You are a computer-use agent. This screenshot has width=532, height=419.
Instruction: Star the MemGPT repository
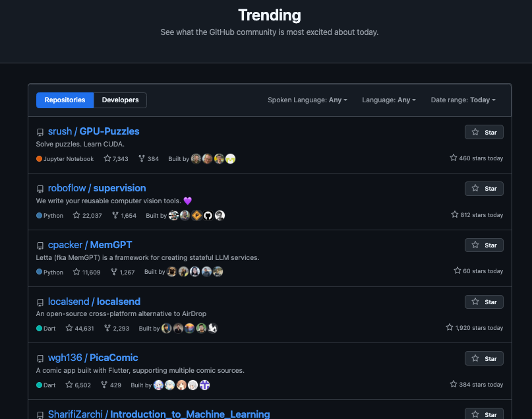pyautogui.click(x=484, y=245)
